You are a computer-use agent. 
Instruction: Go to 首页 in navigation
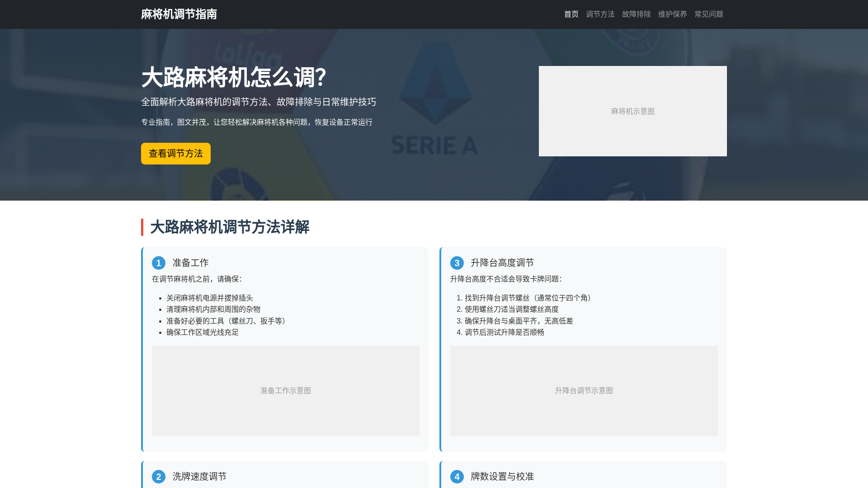(x=571, y=14)
